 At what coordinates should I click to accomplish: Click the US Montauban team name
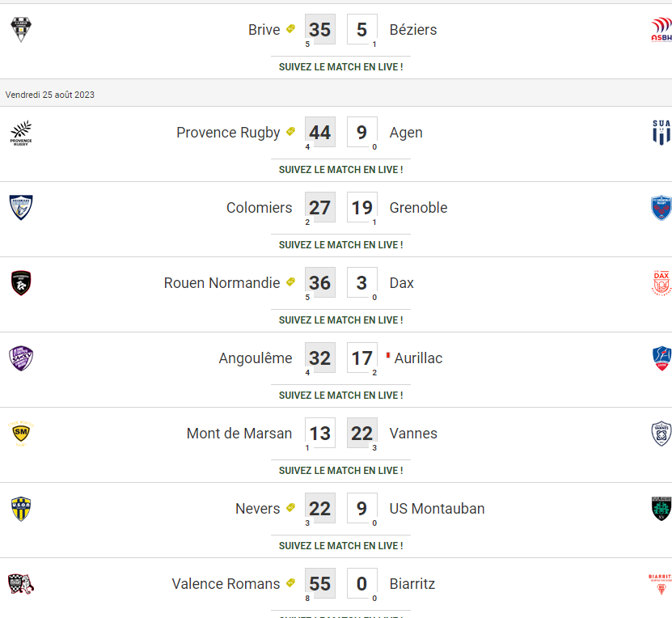(437, 508)
